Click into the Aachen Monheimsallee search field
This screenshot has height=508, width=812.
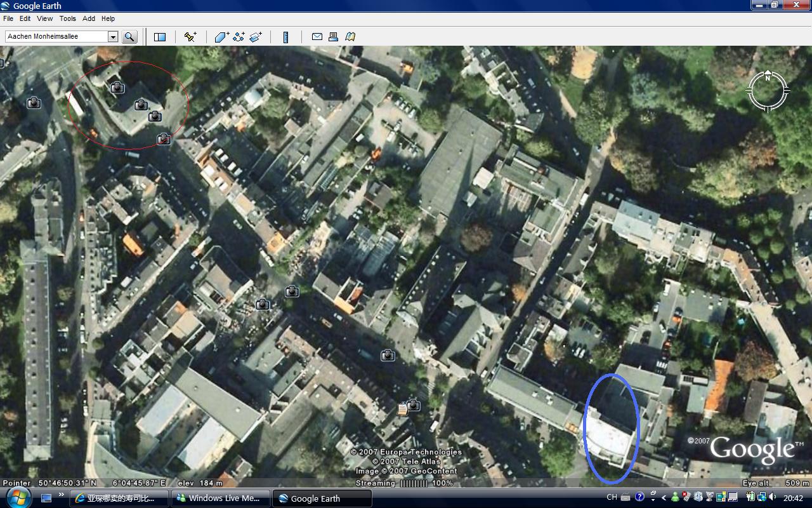click(x=56, y=37)
